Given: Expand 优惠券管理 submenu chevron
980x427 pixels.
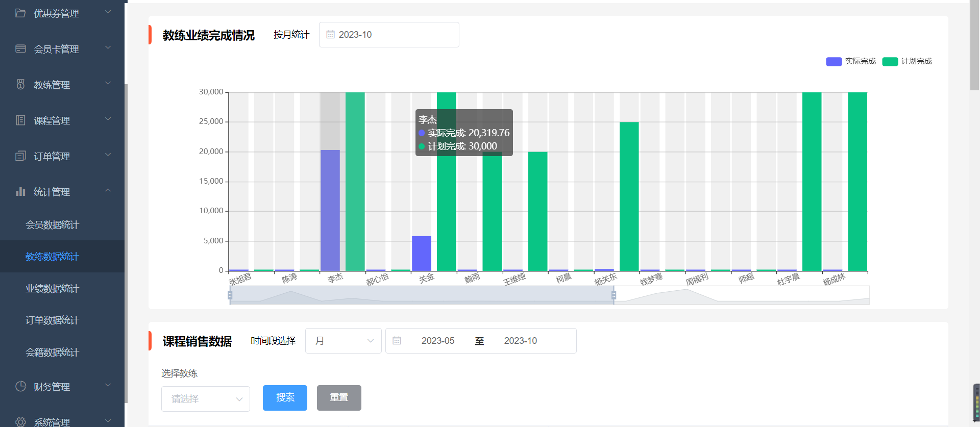Looking at the screenshot, I should point(108,12).
